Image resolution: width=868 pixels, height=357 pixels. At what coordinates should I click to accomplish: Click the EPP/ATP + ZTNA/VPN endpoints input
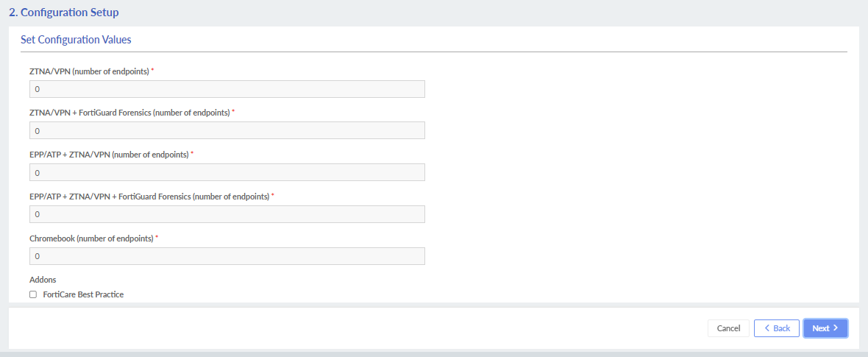227,172
